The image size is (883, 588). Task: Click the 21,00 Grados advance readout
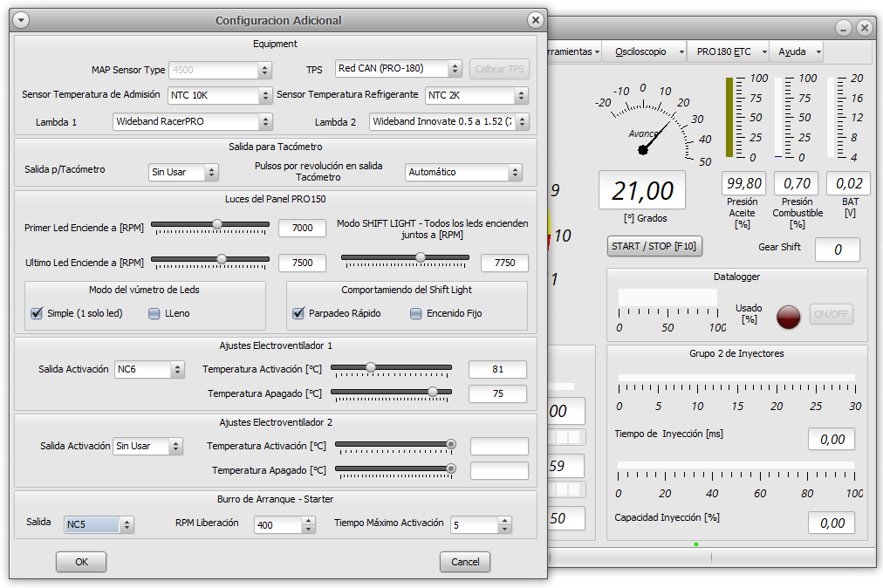pyautogui.click(x=642, y=190)
